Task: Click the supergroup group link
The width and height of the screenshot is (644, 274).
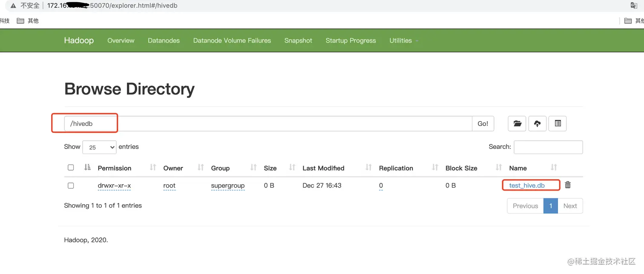Action: (228, 186)
